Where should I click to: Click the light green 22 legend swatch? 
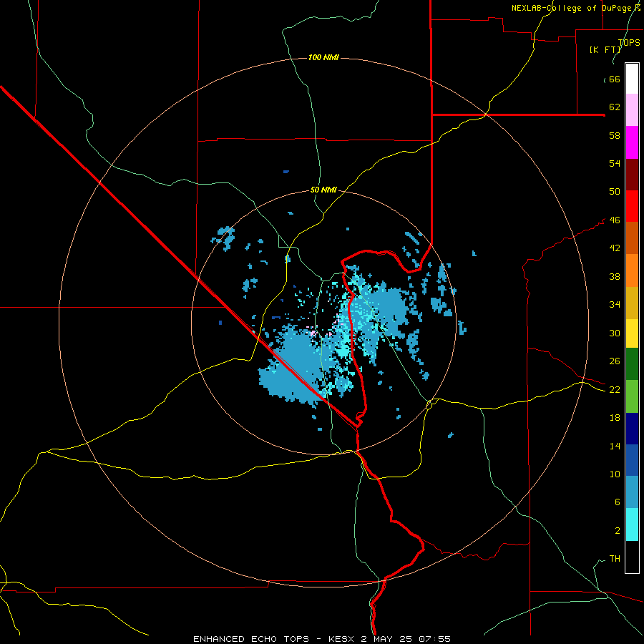click(x=632, y=396)
